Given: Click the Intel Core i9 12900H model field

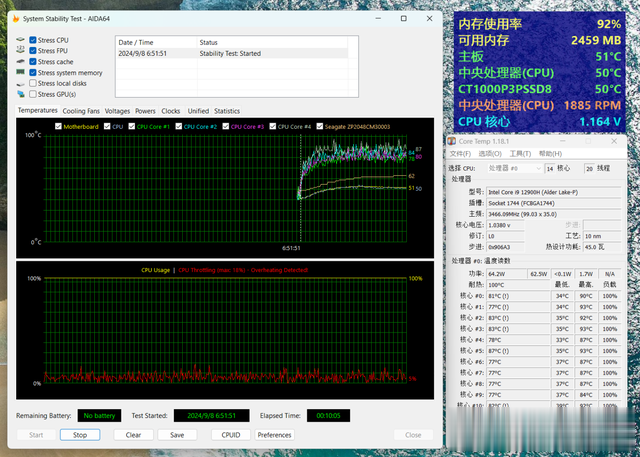Looking at the screenshot, I should (554, 192).
